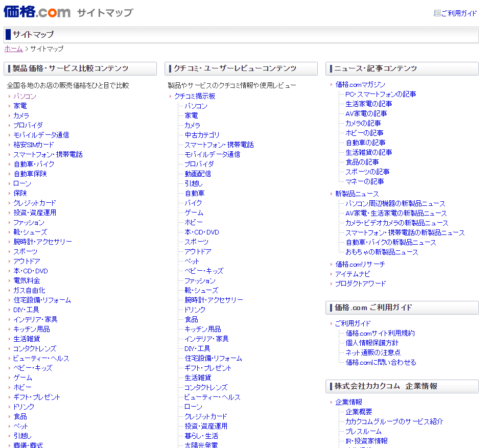Click ドリンク in the クチコミ掲示板 list
This screenshot has height=448, width=492.
point(195,310)
